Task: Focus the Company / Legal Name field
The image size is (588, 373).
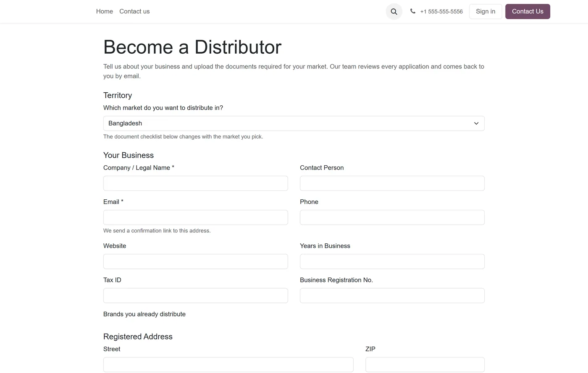Action: click(196, 183)
